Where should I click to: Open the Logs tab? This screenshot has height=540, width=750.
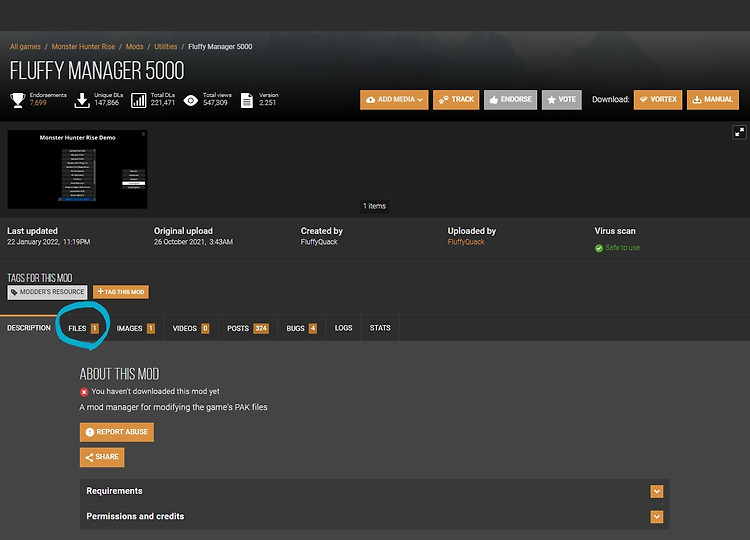(x=343, y=328)
